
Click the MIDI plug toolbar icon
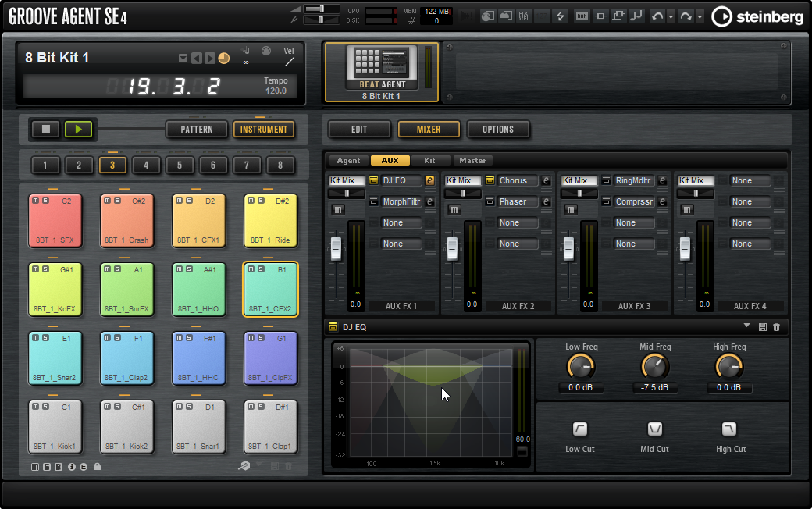pos(486,16)
